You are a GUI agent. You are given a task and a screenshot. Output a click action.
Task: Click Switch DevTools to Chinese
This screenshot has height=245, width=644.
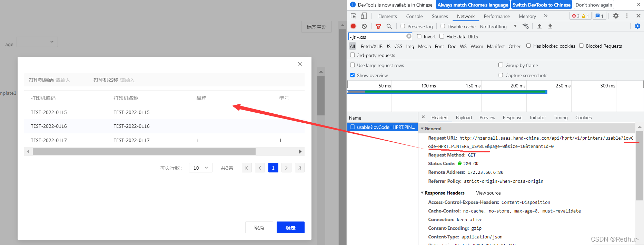coord(542,5)
